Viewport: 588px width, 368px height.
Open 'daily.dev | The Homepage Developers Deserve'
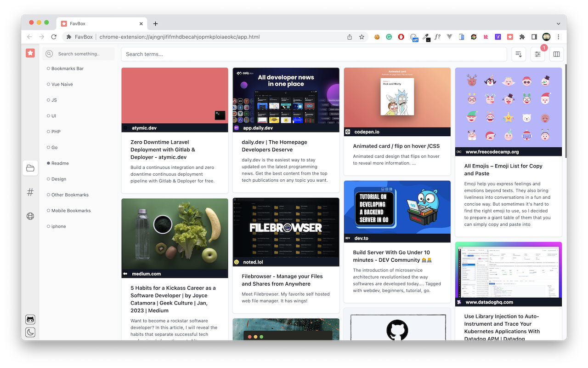point(274,146)
